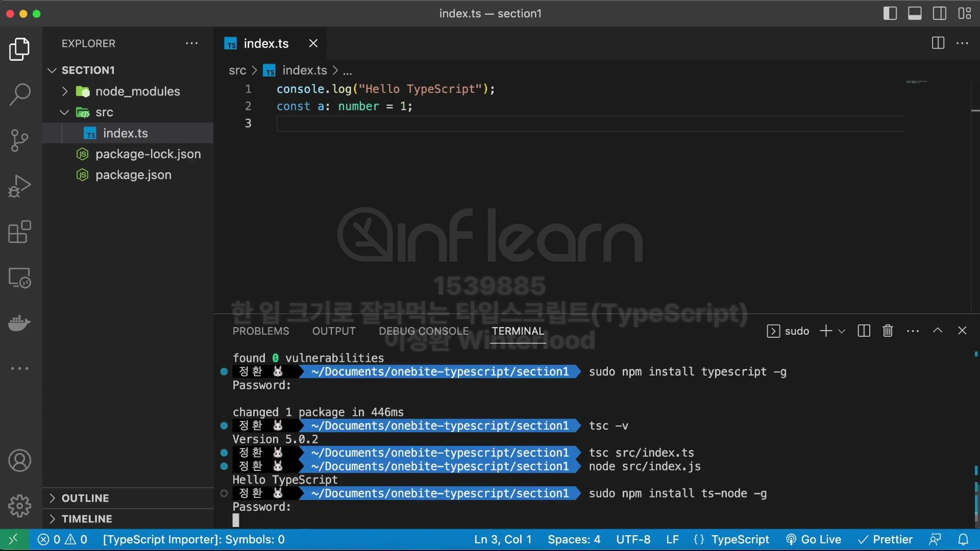Click the Kill Terminal trash icon
This screenshot has width=980, height=551.
tap(888, 331)
